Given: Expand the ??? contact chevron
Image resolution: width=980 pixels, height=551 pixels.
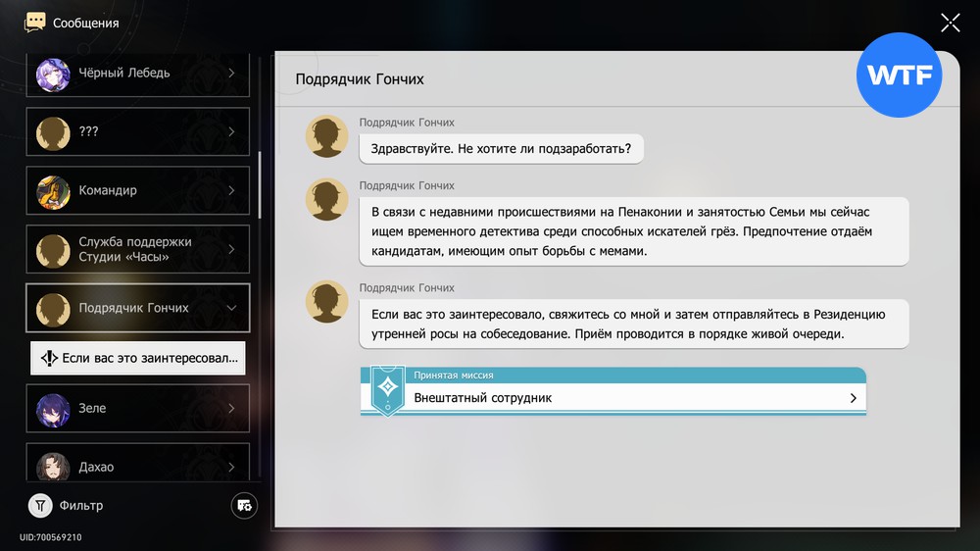Looking at the screenshot, I should coord(231,132).
